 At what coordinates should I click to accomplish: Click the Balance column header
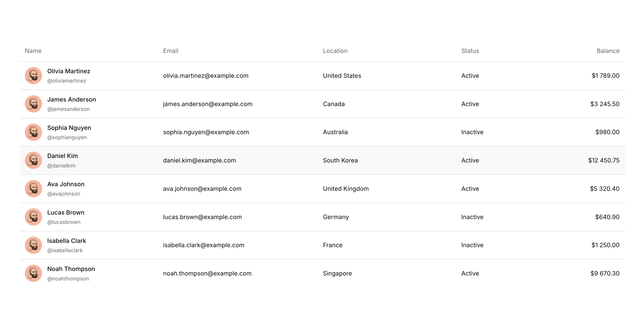608,51
